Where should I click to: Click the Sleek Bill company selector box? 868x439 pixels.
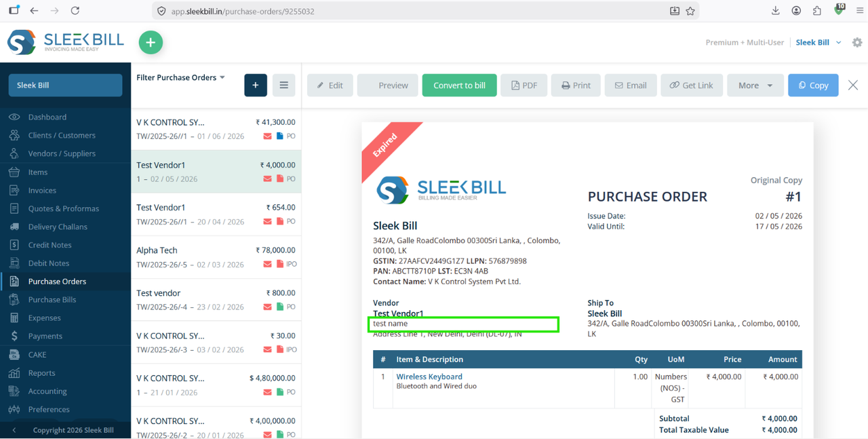[x=65, y=85]
